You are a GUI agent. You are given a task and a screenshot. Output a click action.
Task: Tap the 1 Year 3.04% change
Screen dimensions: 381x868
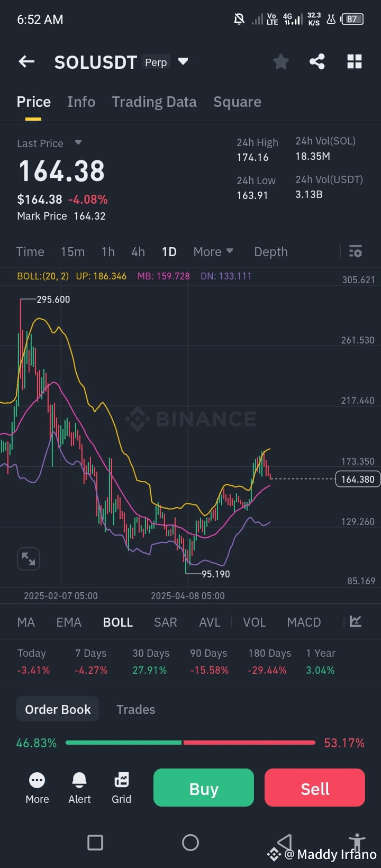pos(320,670)
